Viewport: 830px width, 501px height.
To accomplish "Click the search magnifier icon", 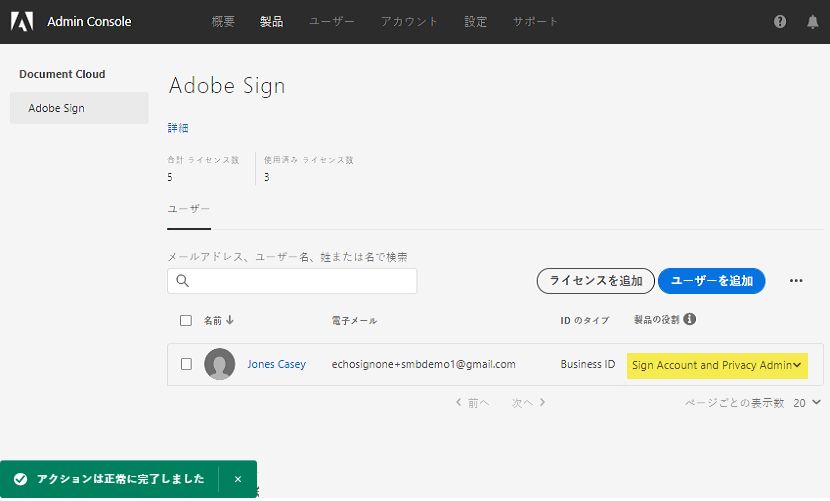I will click(183, 281).
